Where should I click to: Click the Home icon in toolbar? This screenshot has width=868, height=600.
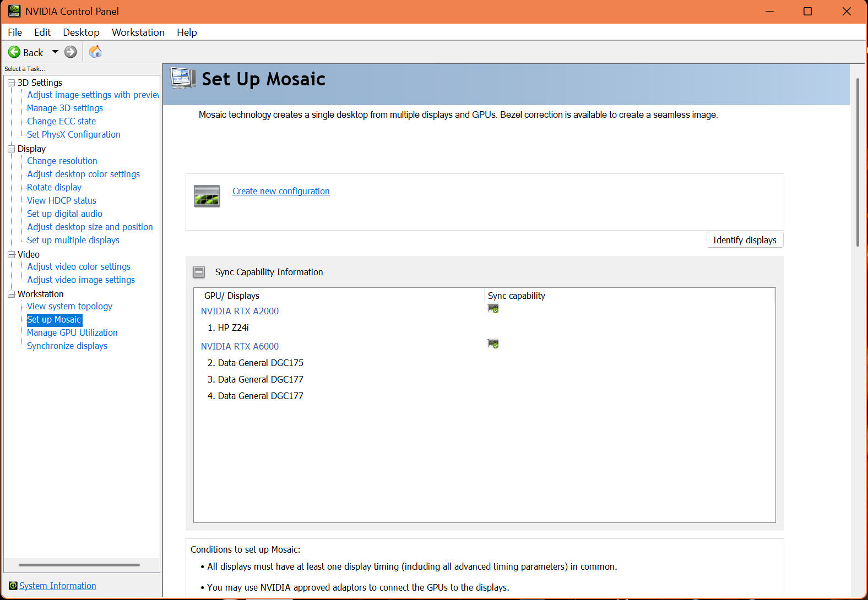point(95,52)
